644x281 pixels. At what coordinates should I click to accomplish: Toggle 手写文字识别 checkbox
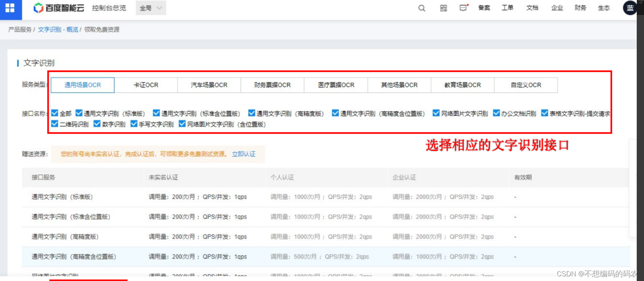coord(134,124)
